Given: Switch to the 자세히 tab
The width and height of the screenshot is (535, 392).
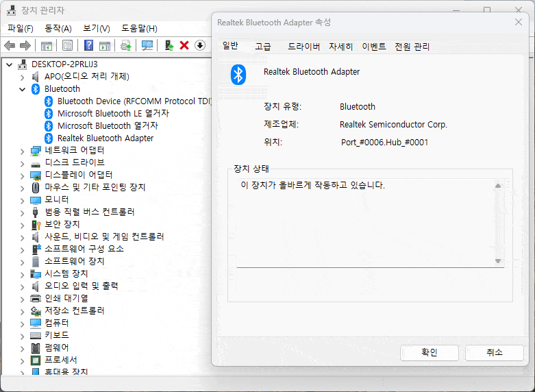Looking at the screenshot, I should coord(340,47).
